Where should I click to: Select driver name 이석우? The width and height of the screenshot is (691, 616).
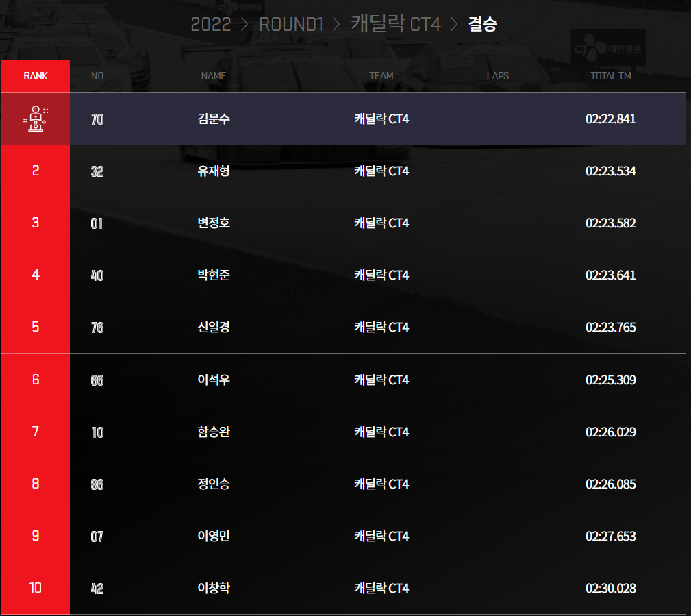click(214, 380)
